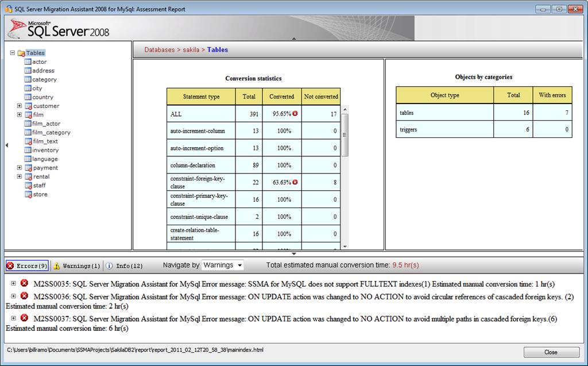Click the constraint-foreign-key-clause row label

point(198,182)
